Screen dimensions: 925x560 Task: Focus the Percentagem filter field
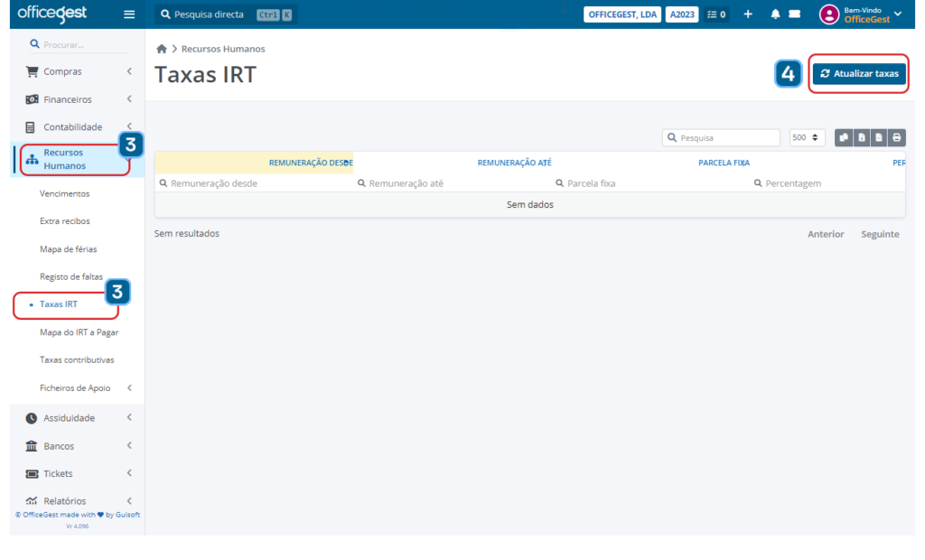[827, 183]
